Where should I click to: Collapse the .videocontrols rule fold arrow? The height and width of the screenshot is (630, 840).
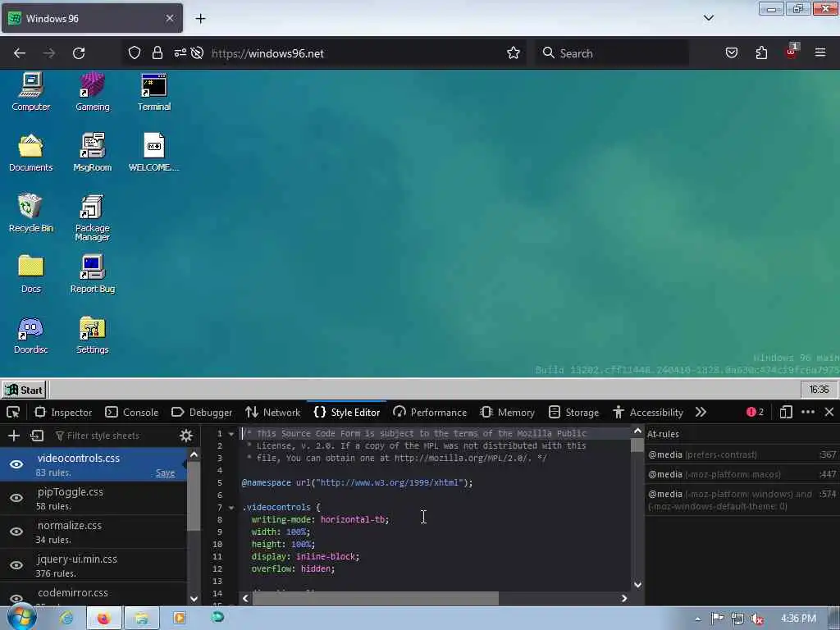click(231, 507)
